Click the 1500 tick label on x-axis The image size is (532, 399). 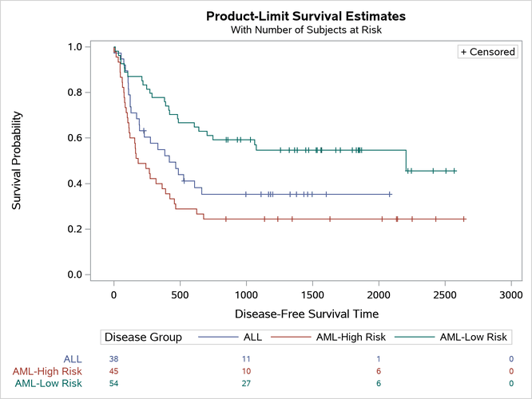click(312, 294)
